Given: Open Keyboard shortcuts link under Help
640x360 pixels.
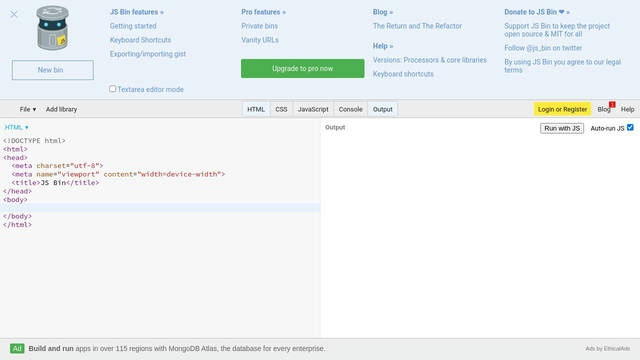Looking at the screenshot, I should [403, 74].
